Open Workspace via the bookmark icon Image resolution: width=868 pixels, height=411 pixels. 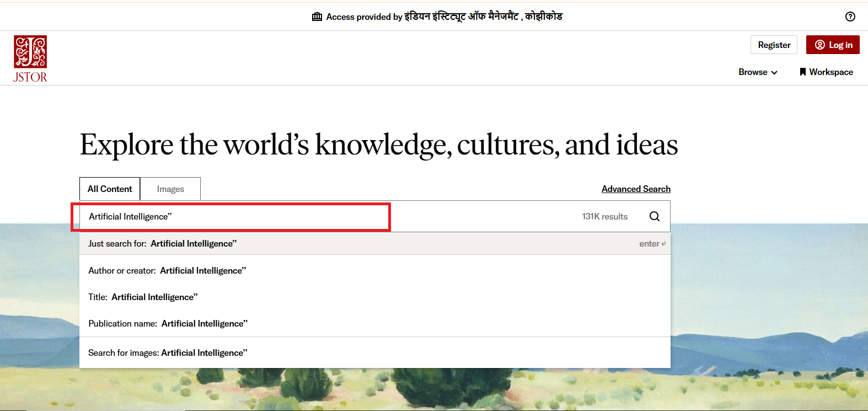(803, 72)
